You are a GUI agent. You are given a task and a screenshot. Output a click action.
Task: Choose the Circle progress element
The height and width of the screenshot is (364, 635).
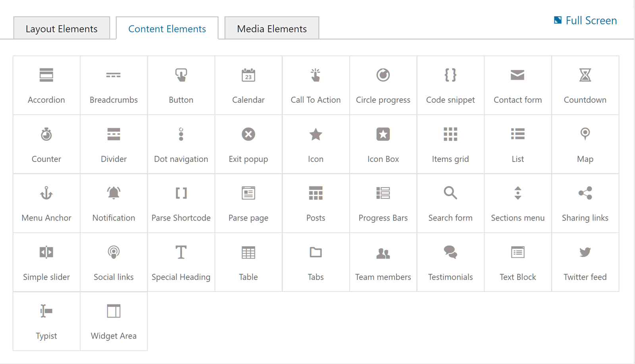coord(383,75)
